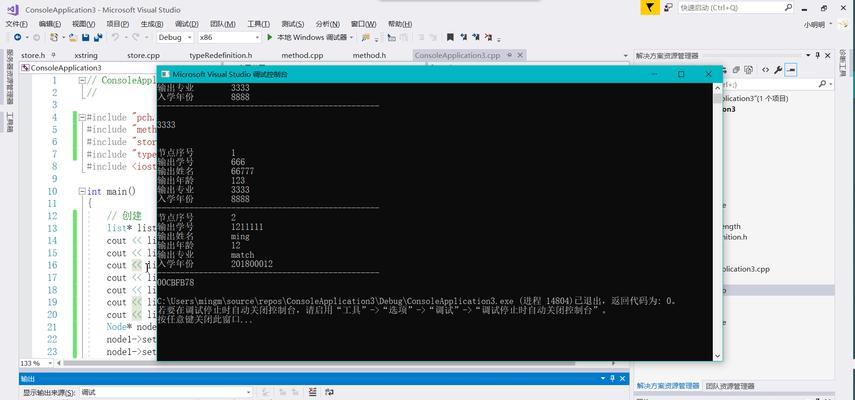Click the Navigate Backward arrow in toolbar
855x400 pixels.
coord(17,38)
